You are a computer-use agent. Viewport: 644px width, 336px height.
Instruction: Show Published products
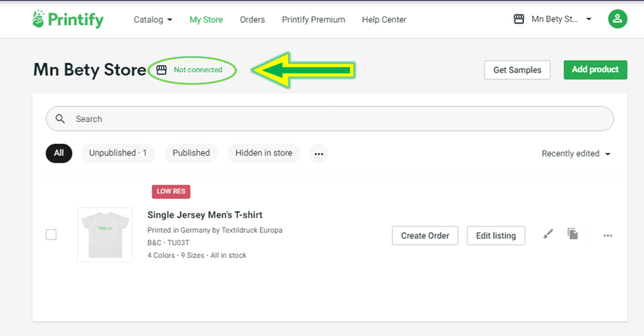(x=191, y=153)
